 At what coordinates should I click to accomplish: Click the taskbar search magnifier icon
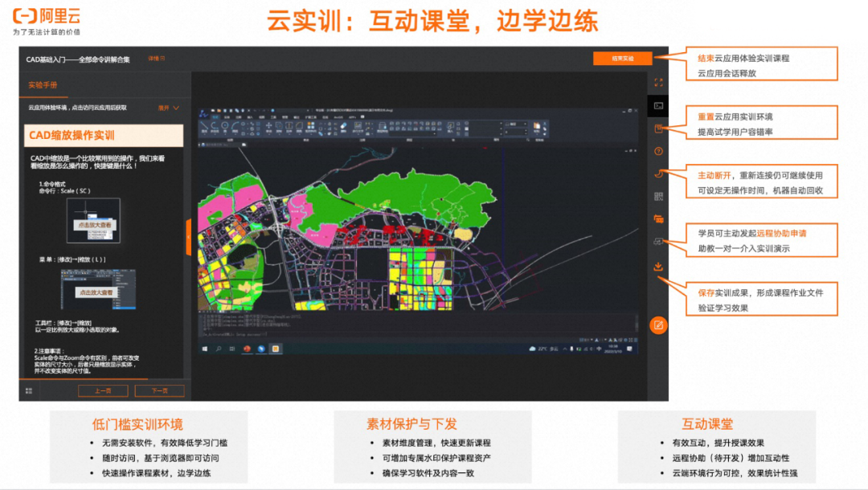(218, 349)
